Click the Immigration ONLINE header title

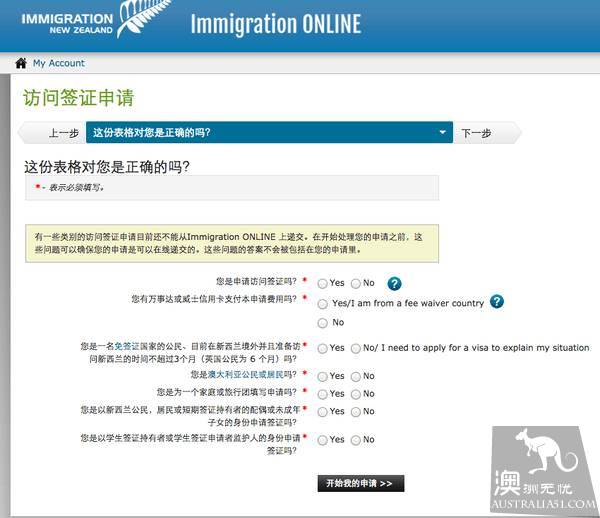276,24
